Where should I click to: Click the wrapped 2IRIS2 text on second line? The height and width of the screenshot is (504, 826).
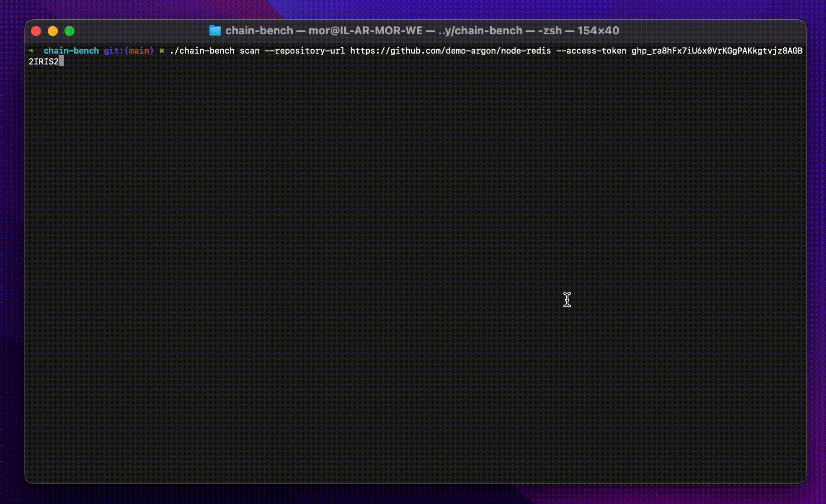pos(43,62)
